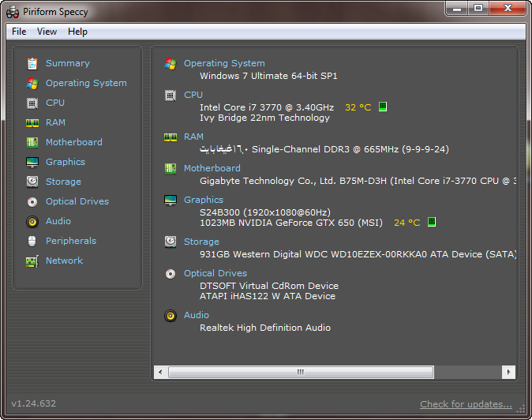Screen dimensions: 532x420
Task: Click the CPU heading link in summary
Action: pyautogui.click(x=193, y=95)
